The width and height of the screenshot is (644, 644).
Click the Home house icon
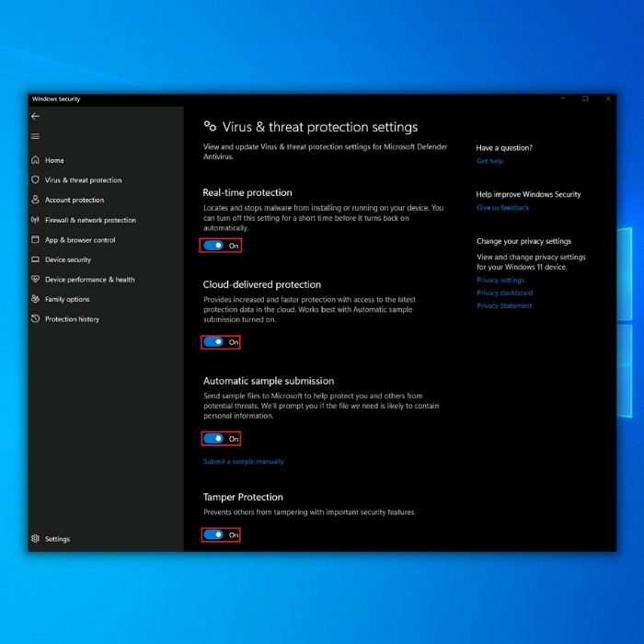(35, 160)
